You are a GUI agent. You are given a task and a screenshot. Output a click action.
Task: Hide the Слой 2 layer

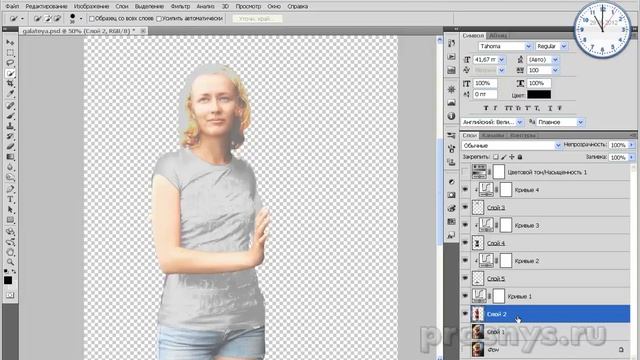(465, 314)
